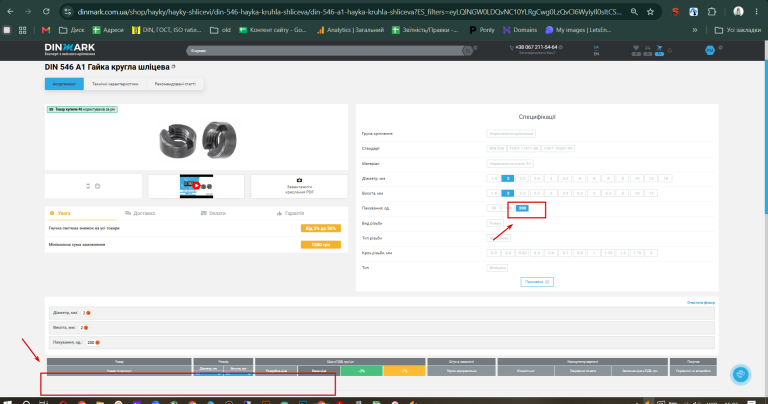Open browser zoom magnifier in address bar
This screenshot has width=768, height=404.
pos(634,11)
